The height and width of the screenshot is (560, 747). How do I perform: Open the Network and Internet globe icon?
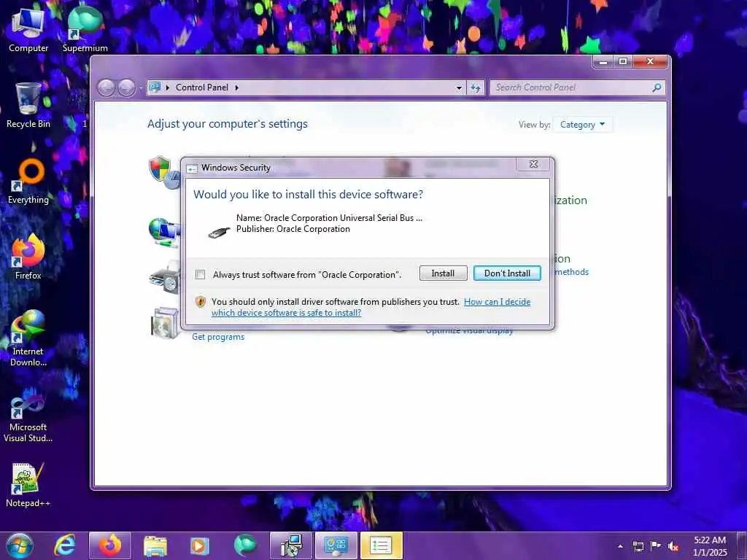point(163,232)
